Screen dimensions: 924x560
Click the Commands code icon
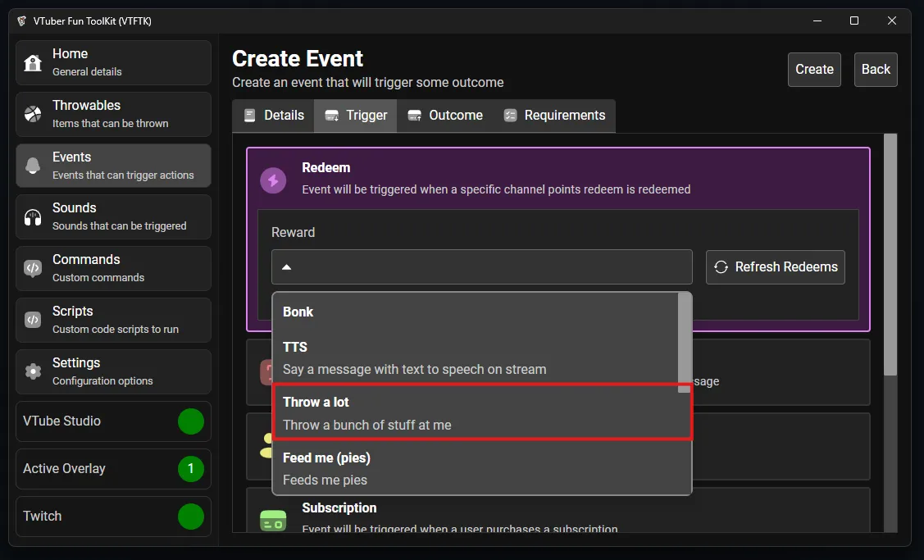[x=33, y=268]
